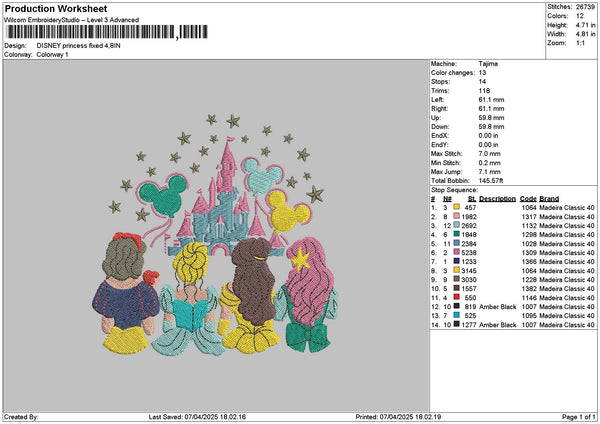Click the 'Page 1 of 1' footer text
The width and height of the screenshot is (600, 424).
click(x=579, y=417)
